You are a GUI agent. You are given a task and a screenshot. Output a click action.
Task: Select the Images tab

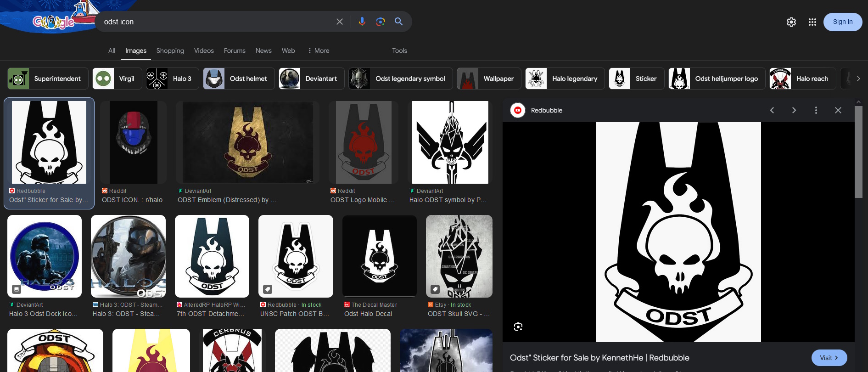(x=136, y=51)
